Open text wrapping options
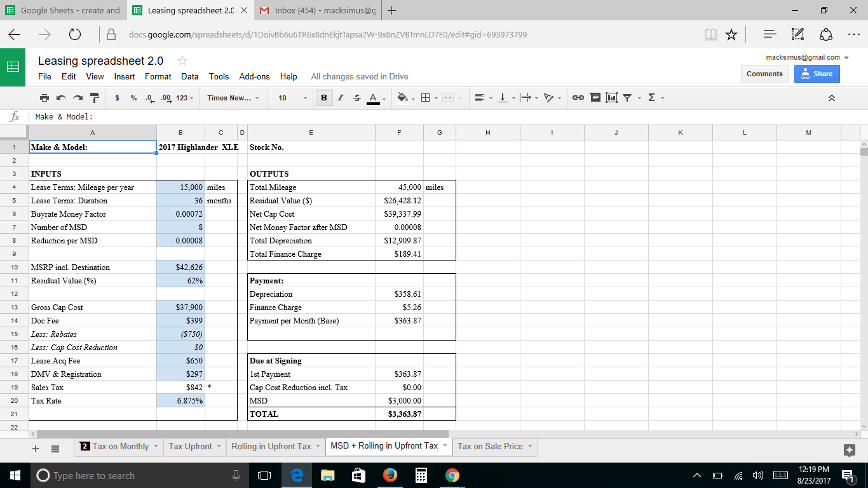Image resolution: width=868 pixels, height=488 pixels. [528, 98]
